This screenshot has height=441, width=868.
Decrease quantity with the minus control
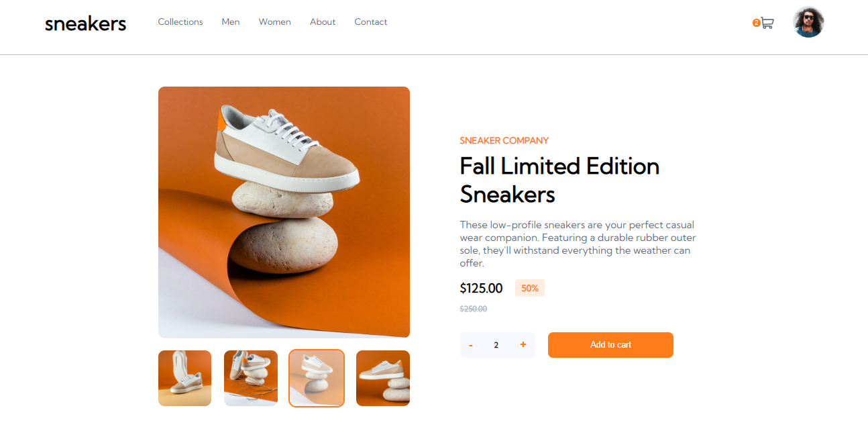[x=470, y=344]
